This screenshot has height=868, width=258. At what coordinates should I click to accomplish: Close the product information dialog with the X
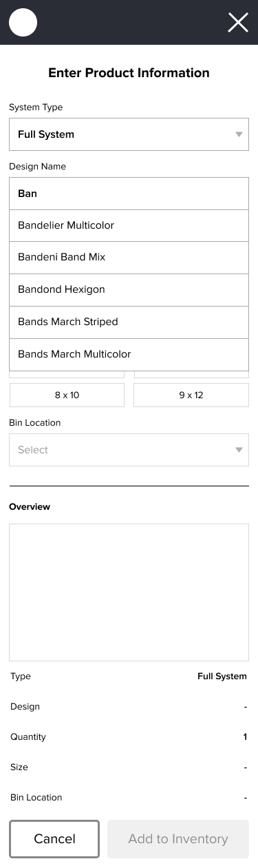[x=238, y=23]
